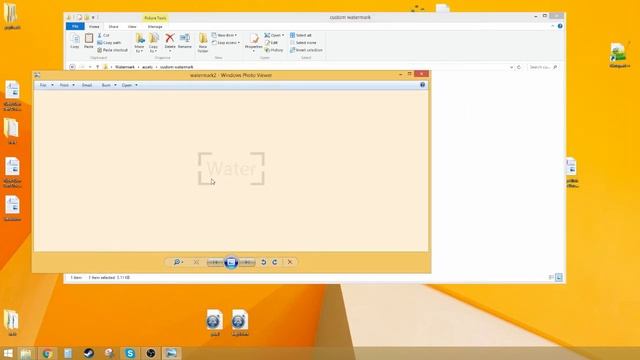640x360 pixels.
Task: Click Select all in the ribbon
Action: pyautogui.click(x=301, y=35)
